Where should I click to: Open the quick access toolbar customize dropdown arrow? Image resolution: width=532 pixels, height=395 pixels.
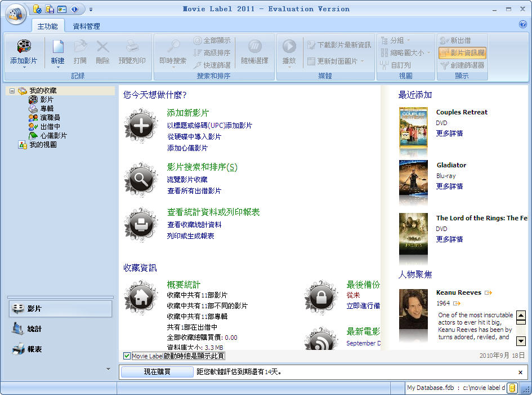pos(91,10)
